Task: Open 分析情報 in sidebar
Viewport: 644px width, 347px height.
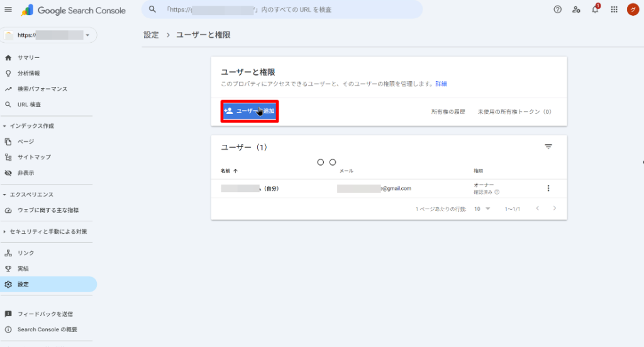Action: point(28,73)
